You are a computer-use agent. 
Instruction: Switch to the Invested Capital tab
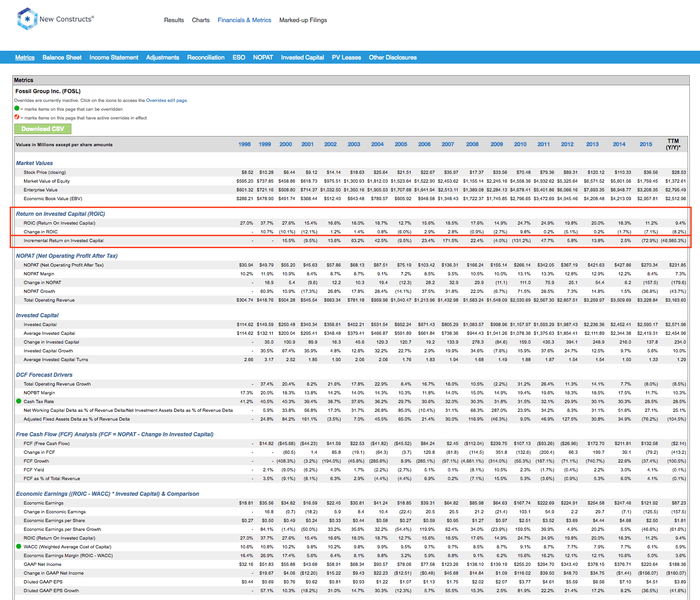tap(302, 58)
